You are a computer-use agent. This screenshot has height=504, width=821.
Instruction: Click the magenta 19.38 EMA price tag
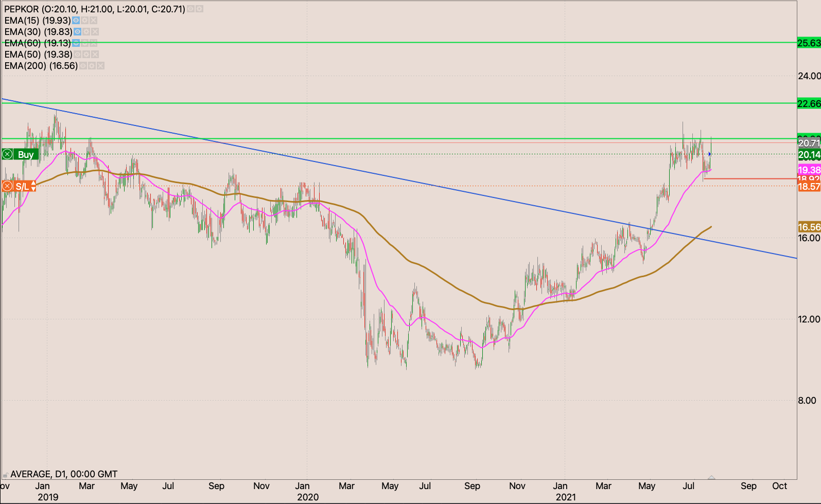coord(809,170)
